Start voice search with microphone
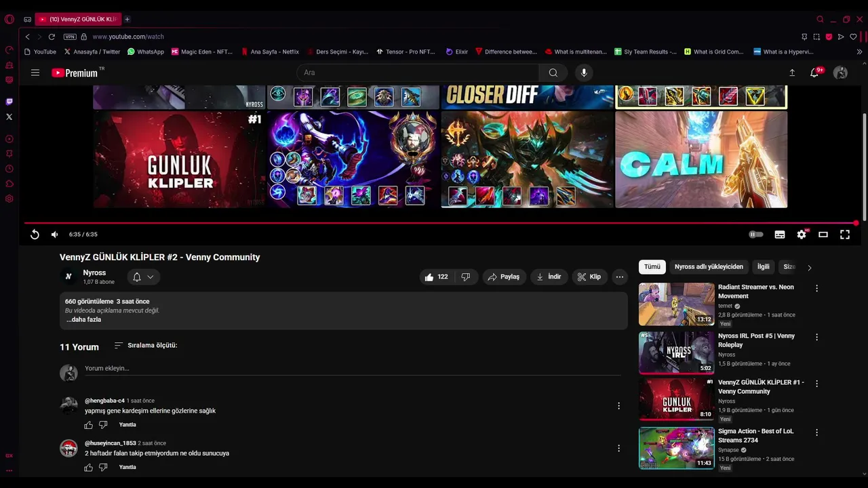Image resolution: width=868 pixels, height=488 pixels. coord(583,73)
